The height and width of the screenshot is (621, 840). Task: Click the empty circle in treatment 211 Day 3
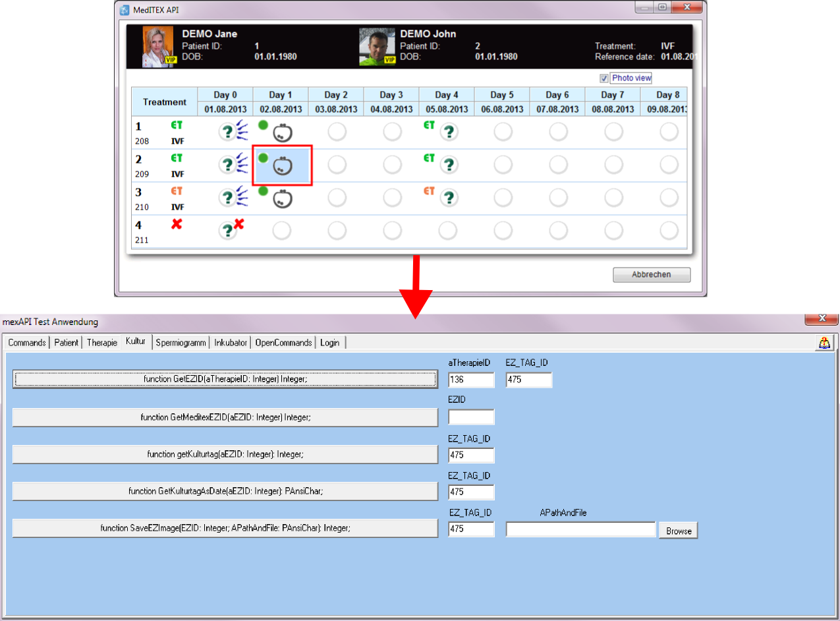tap(392, 231)
